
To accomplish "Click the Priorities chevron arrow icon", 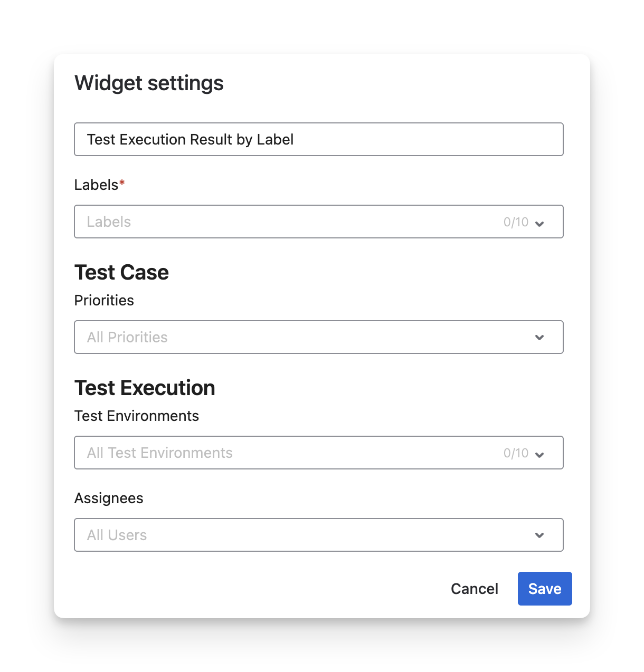I will click(x=539, y=338).
